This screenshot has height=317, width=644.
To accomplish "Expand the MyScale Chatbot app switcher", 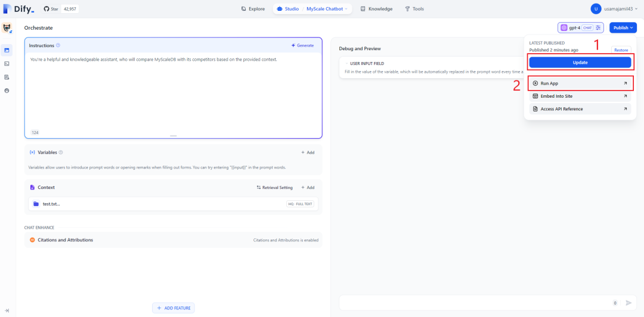I will point(329,9).
